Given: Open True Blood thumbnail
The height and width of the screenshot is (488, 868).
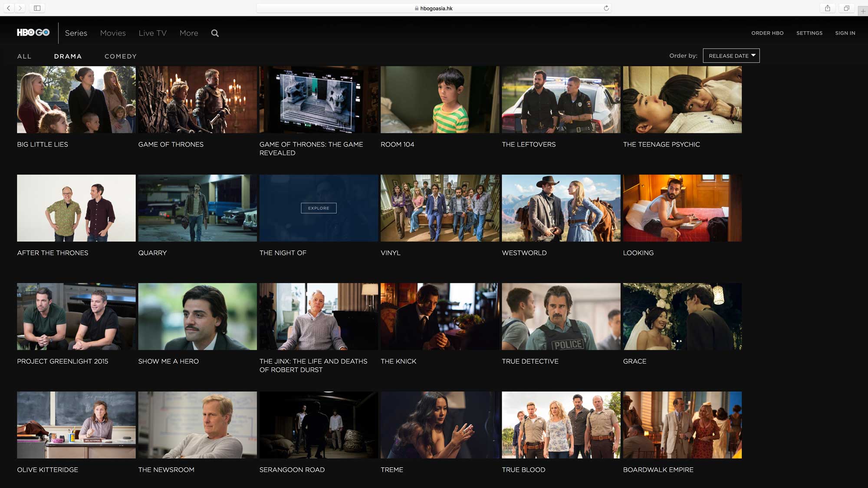Looking at the screenshot, I should click(561, 425).
